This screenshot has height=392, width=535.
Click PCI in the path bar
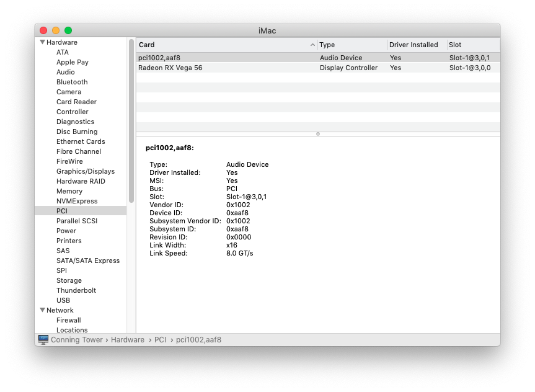point(160,339)
